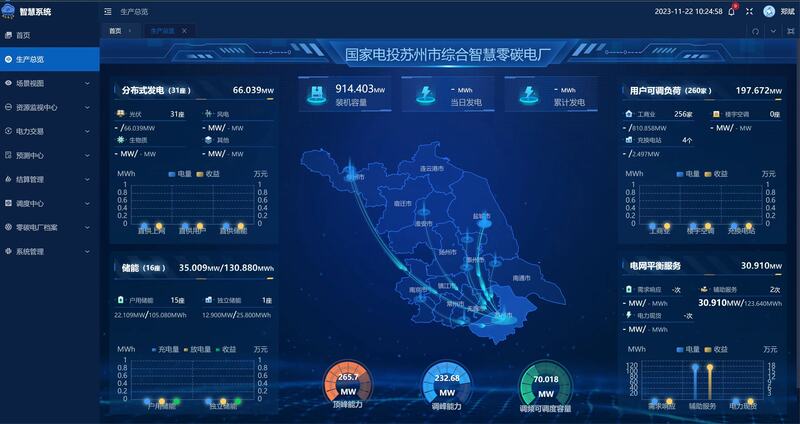This screenshot has width=800, height=424.
Task: Collapse the sidebar with the hamburger icon
Action: [108, 11]
